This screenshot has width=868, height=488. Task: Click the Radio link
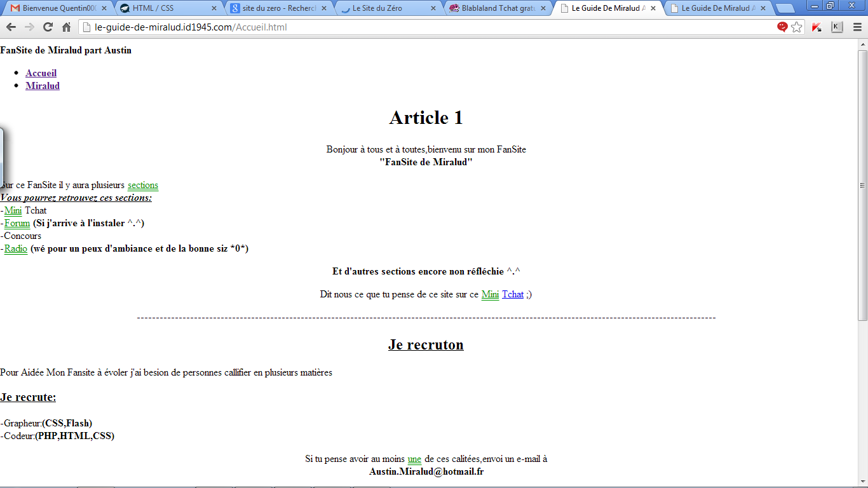coord(15,249)
